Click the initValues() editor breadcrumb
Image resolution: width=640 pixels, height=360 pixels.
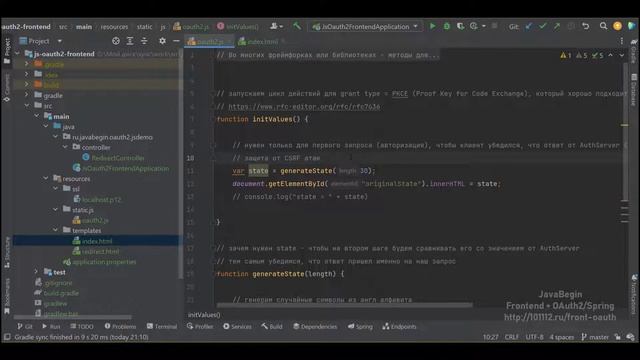pos(204,315)
